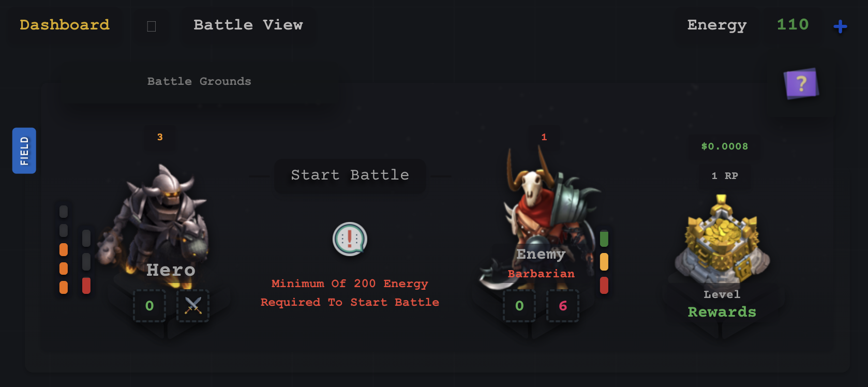Open the Dashboard tab
Viewport: 868px width, 387px height.
65,25
